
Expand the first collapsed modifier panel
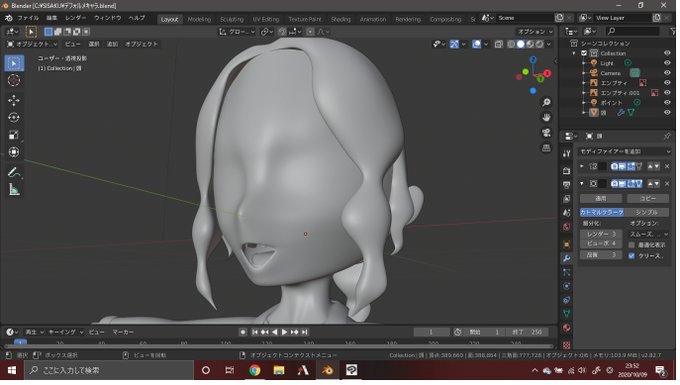point(582,166)
